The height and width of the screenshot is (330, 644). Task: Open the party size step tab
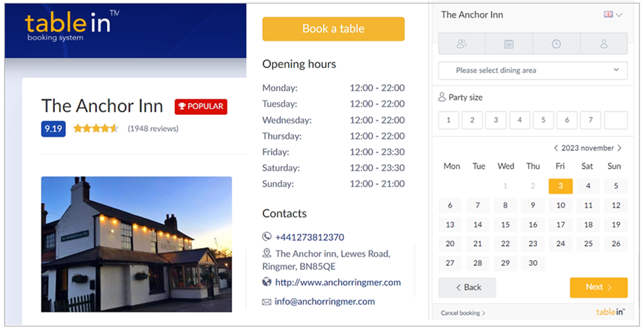tap(461, 44)
